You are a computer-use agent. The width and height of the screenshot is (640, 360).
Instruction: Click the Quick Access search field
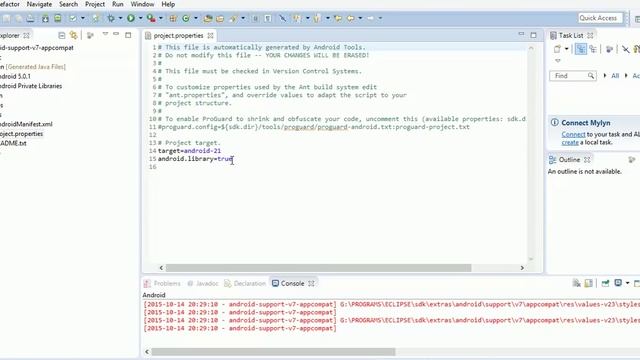[x=600, y=18]
